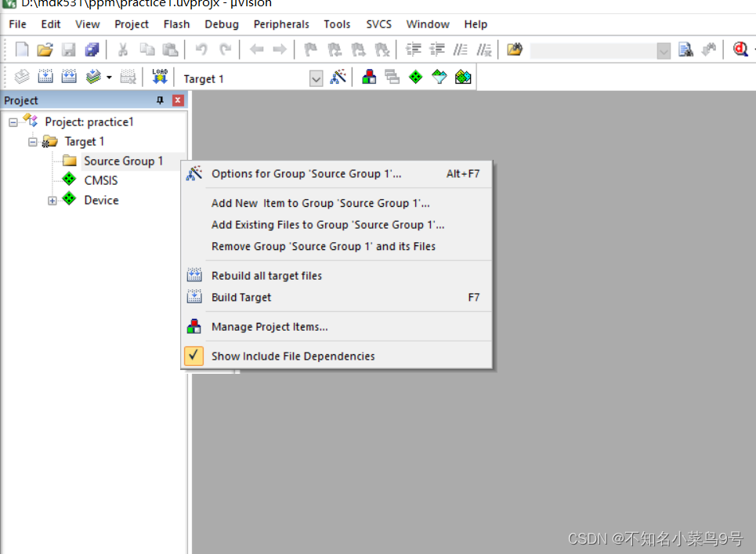Open the View menu

[87, 24]
